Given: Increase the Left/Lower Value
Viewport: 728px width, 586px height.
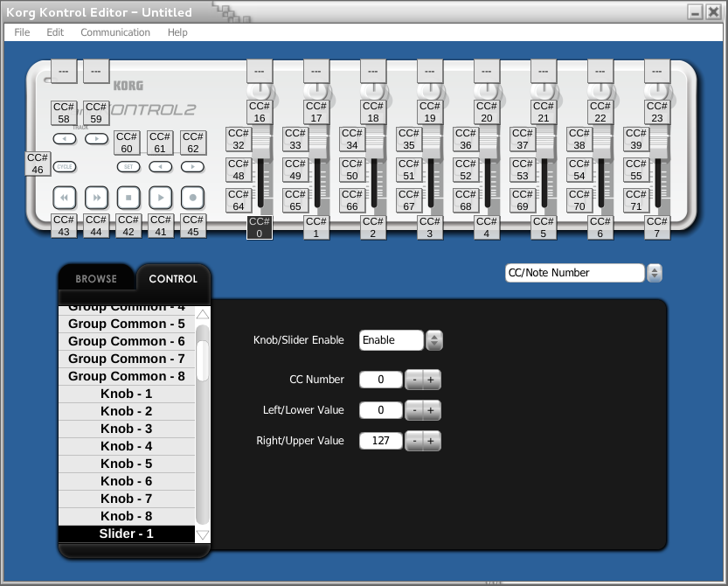Looking at the screenshot, I should pos(432,410).
